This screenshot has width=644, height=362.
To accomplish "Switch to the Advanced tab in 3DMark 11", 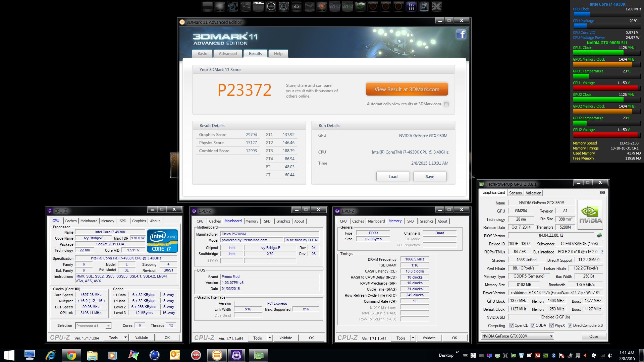I will click(x=228, y=54).
